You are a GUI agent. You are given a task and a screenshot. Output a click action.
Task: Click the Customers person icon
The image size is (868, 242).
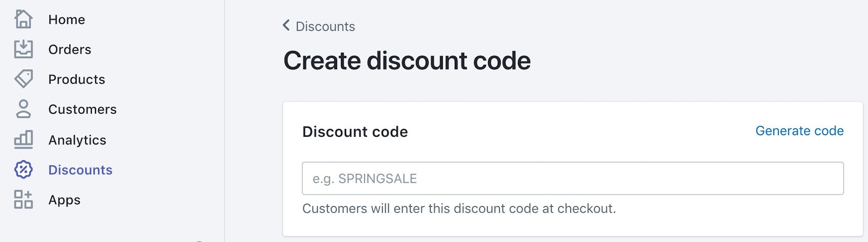(23, 109)
